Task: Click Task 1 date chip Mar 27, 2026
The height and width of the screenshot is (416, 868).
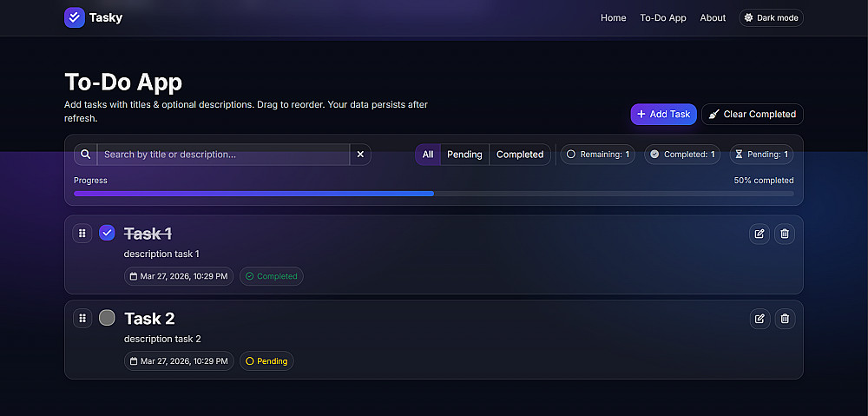Action: (x=179, y=276)
